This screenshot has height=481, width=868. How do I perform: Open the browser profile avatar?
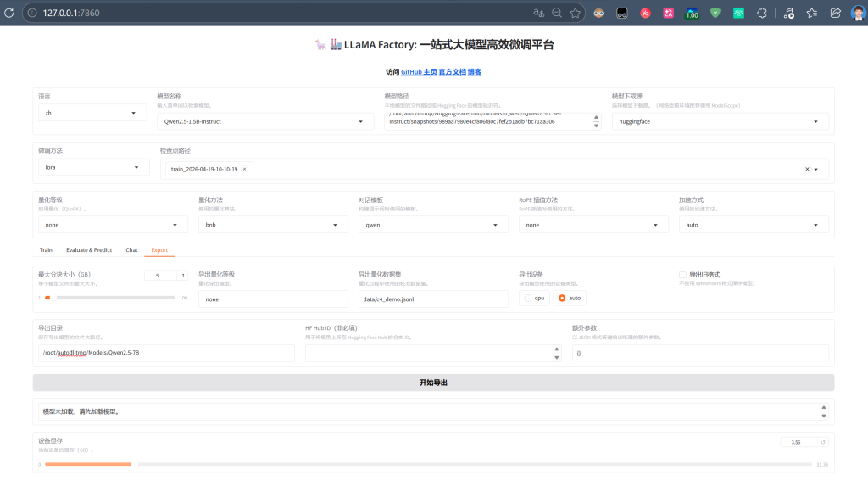(x=858, y=13)
